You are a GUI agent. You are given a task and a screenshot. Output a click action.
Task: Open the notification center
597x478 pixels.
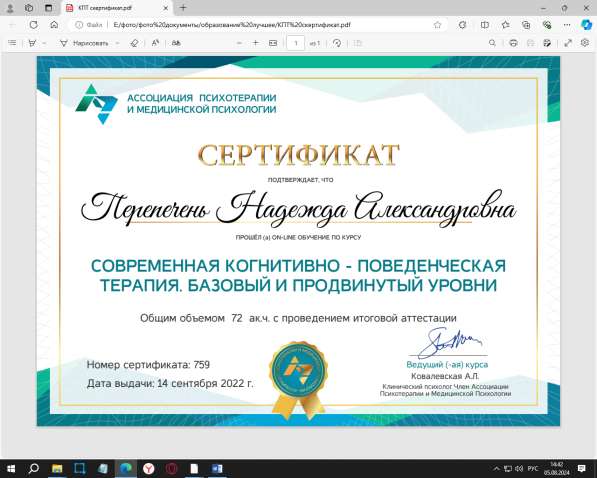582,468
